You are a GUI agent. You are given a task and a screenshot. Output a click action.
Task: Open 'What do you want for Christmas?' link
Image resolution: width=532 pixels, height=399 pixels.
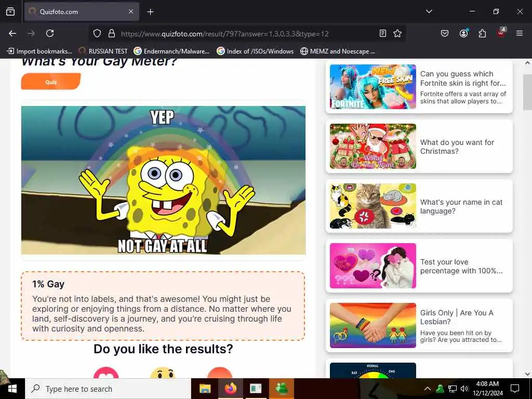(457, 147)
